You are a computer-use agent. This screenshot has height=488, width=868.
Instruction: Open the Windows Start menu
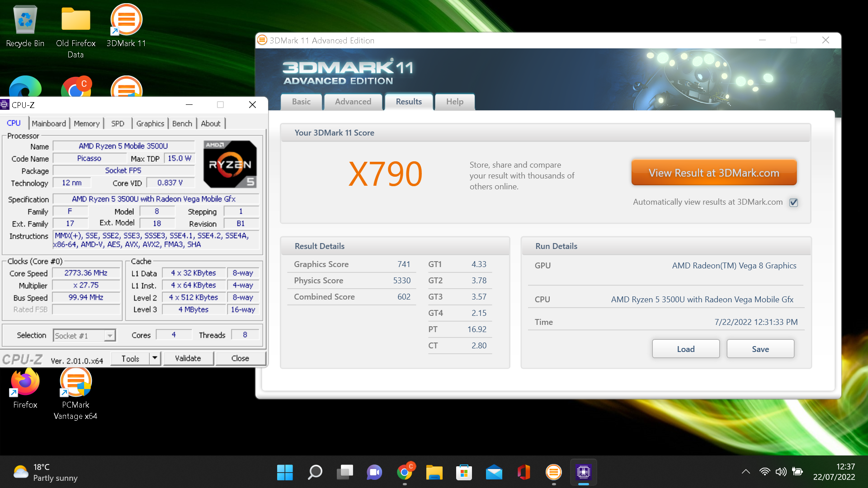click(285, 472)
